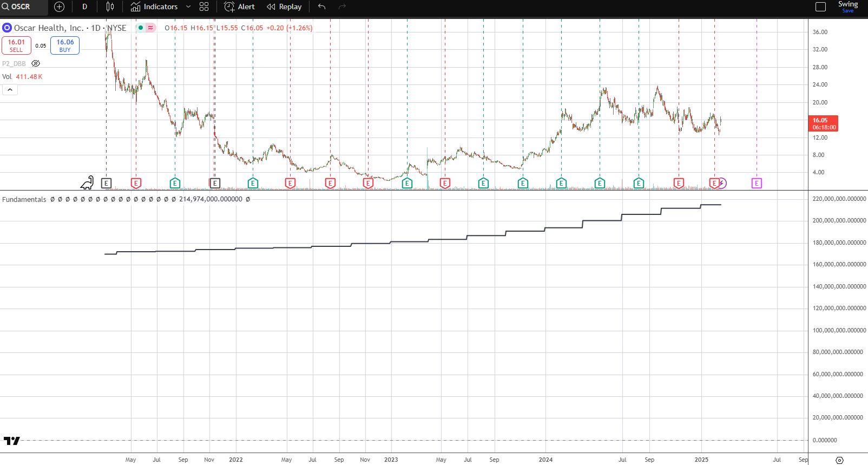The image size is (868, 465).
Task: Open indicator templates four-squares icon
Action: tap(204, 7)
